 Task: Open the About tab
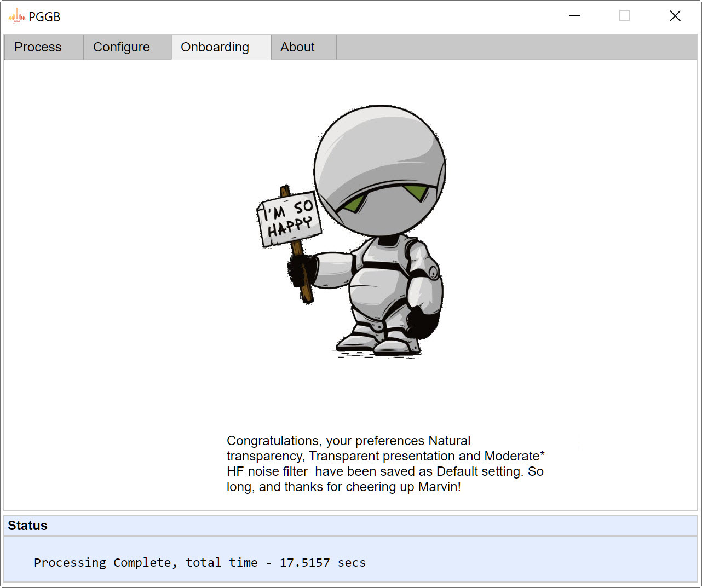[303, 47]
